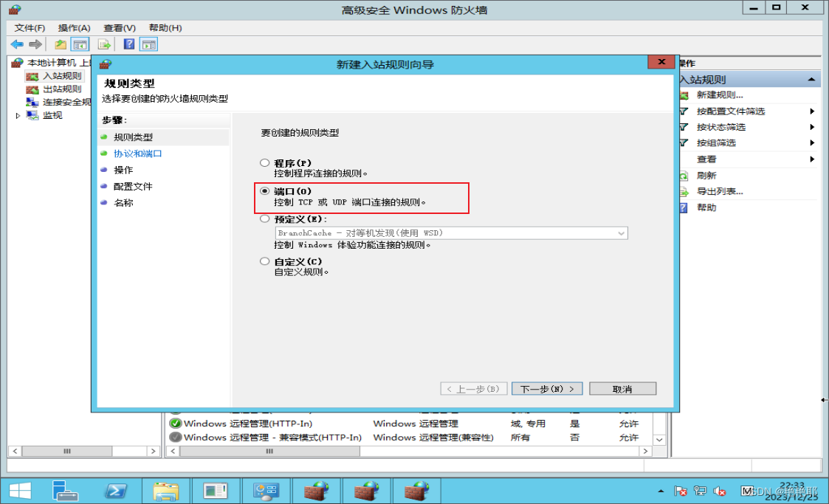
Task: Select the 预定义(E) radio button
Action: click(x=265, y=218)
